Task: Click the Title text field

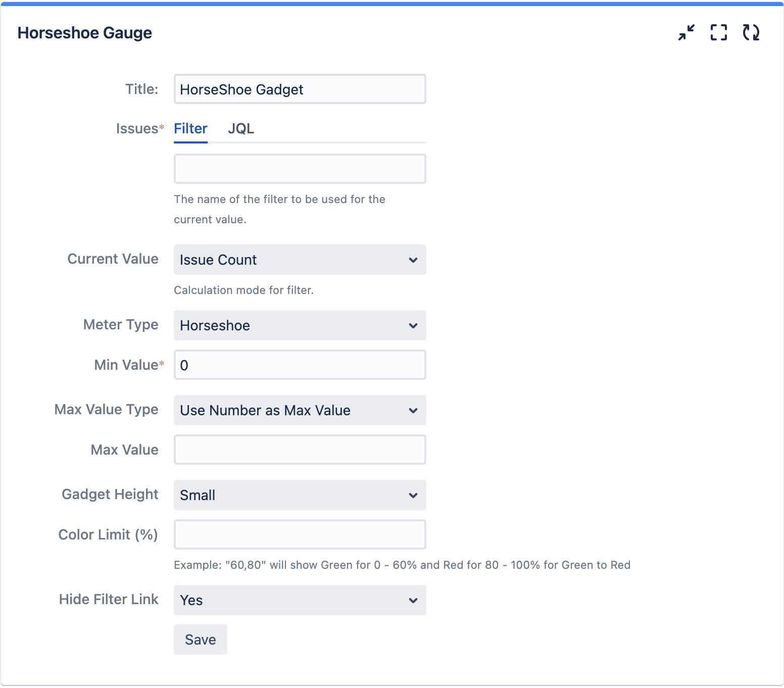Action: coord(300,89)
